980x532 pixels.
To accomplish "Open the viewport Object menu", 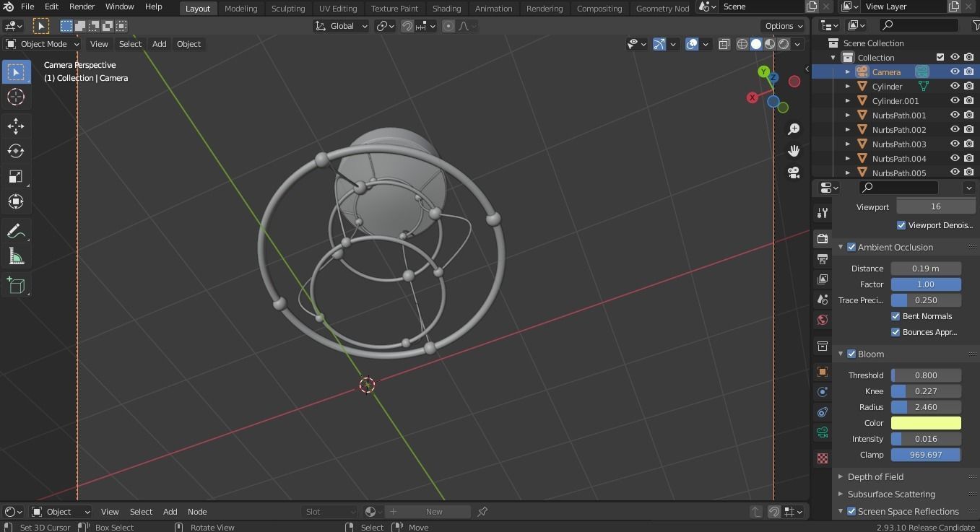I will click(188, 44).
